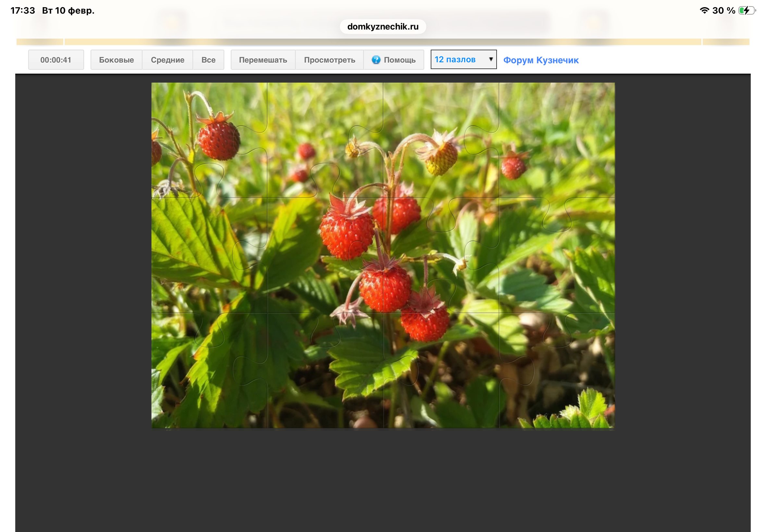The width and height of the screenshot is (766, 532).
Task: Click the 00:00:41 timer display
Action: pos(56,60)
